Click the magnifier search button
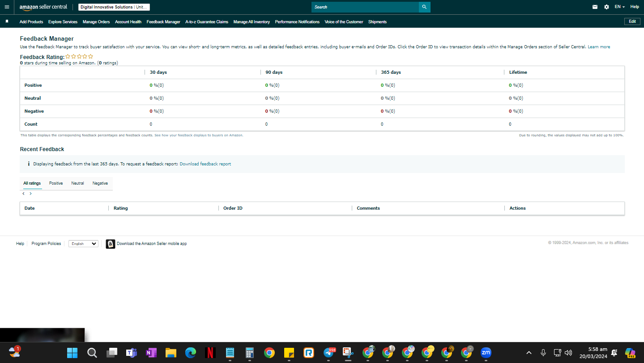Screen dimensions: 644x363 (x=424, y=7)
